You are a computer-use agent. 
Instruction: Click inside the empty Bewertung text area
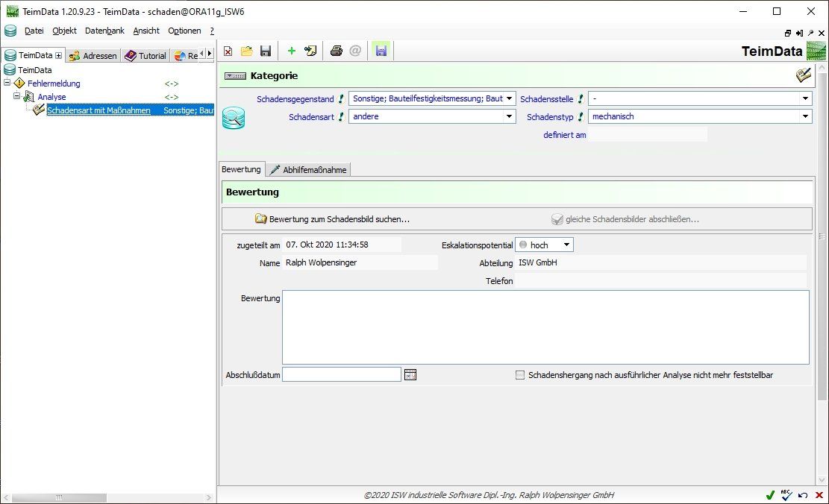pyautogui.click(x=545, y=328)
